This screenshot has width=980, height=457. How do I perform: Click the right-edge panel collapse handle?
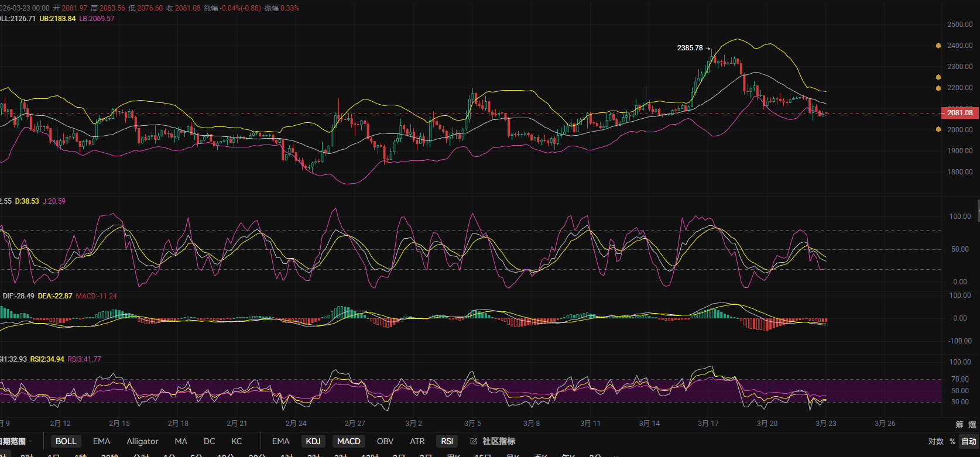pos(978,211)
